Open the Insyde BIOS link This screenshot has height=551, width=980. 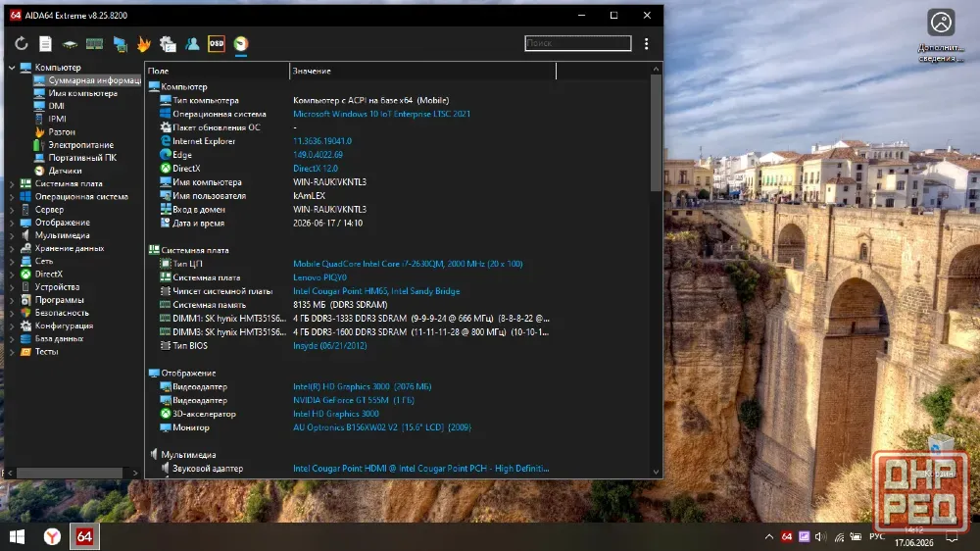tap(329, 346)
